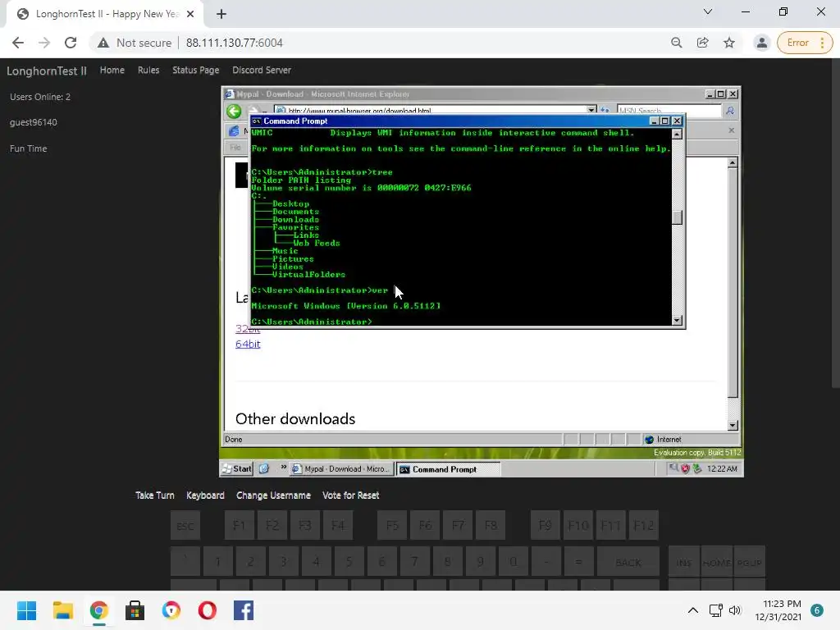Switch to Command Prompt taskbar button
Screen dimensions: 840x630
click(448, 469)
